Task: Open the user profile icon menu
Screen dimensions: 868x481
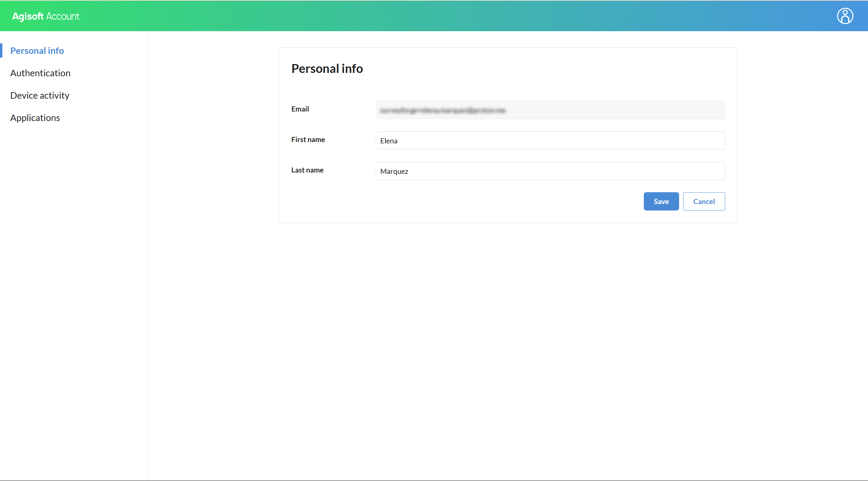Action: 845,16
